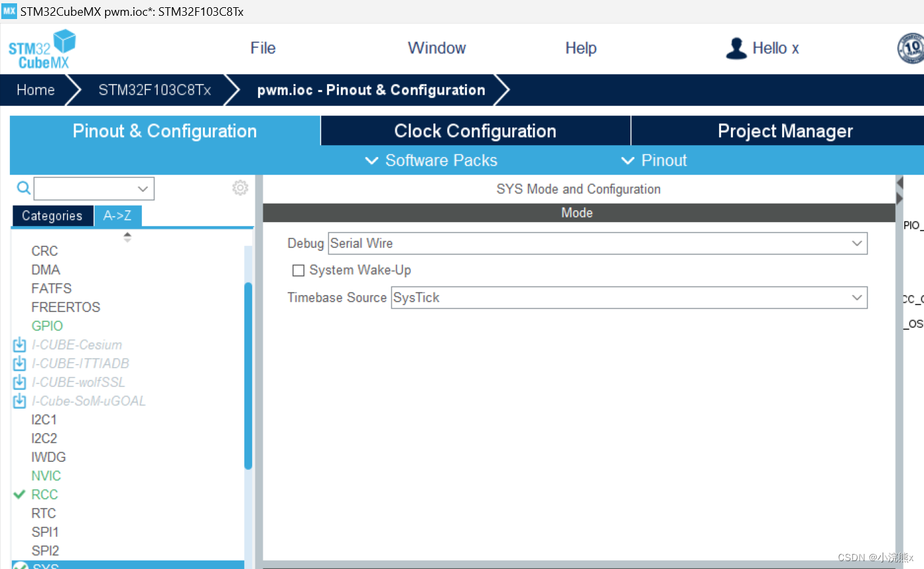Open the peripheral search combo box dropdown
Viewport: 924px width, 569px height.
click(x=143, y=189)
